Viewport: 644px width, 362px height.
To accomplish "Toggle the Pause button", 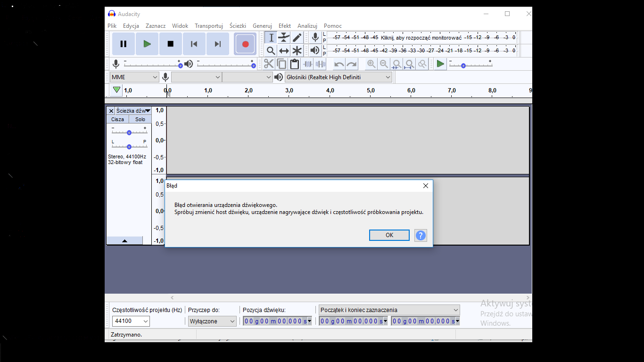I will tap(124, 44).
